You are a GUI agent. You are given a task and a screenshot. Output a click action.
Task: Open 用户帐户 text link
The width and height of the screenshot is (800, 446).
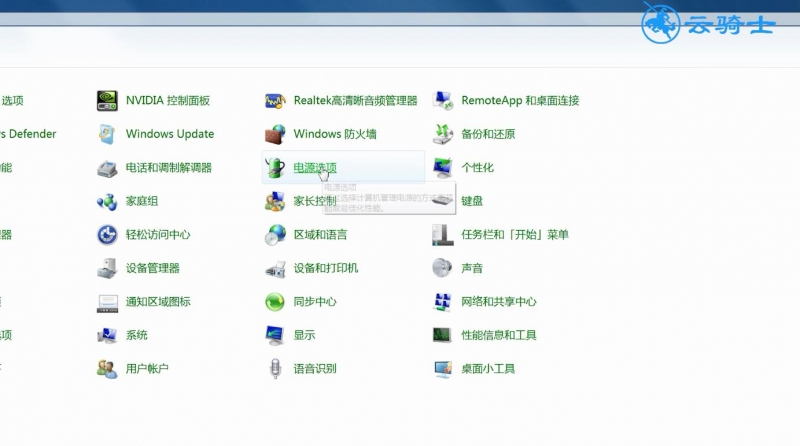pyautogui.click(x=147, y=368)
